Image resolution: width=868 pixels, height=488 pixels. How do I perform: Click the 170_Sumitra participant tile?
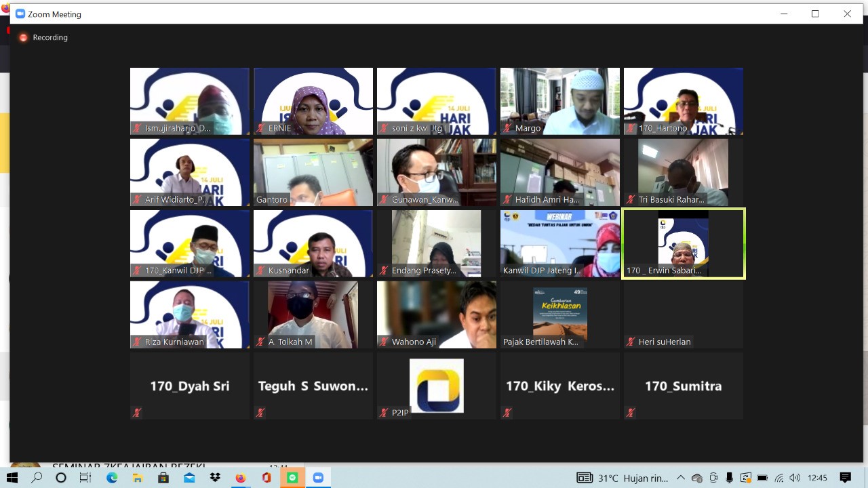coord(684,386)
